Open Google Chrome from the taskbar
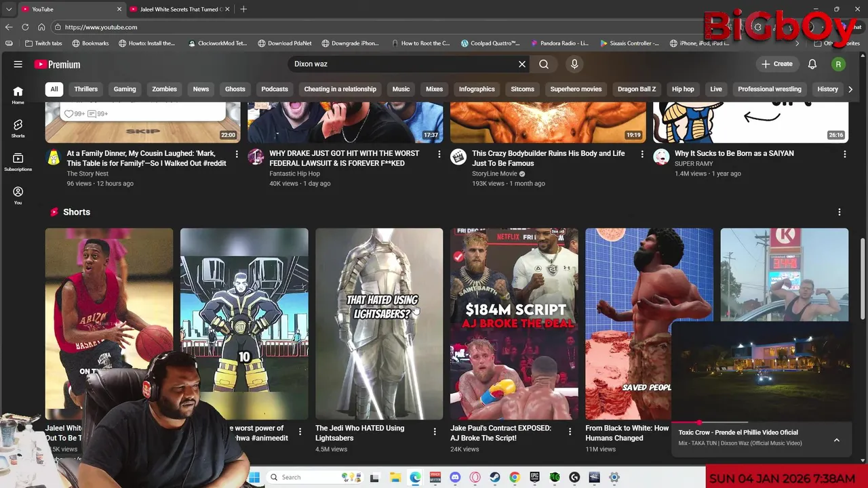This screenshot has width=868, height=488. coord(515,477)
